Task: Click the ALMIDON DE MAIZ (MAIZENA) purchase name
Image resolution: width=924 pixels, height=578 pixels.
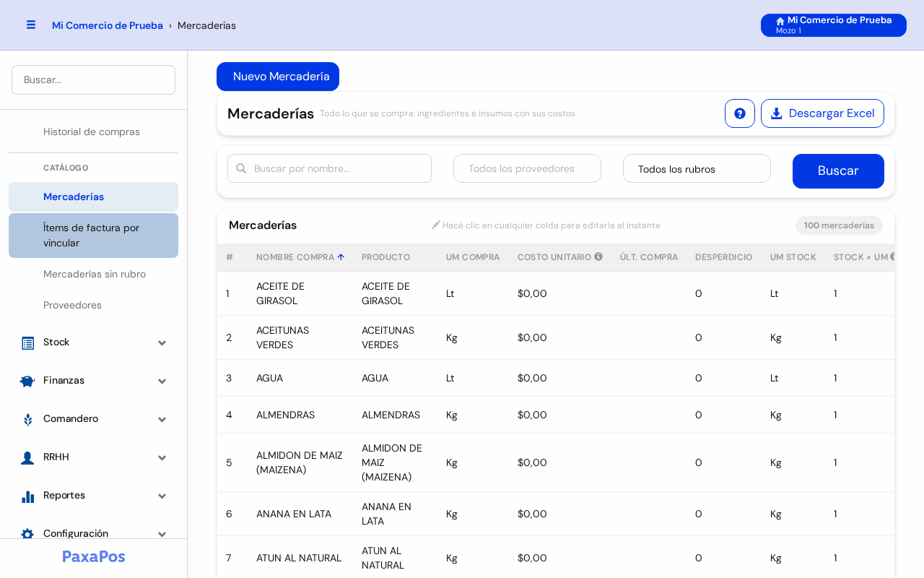Action: point(300,462)
